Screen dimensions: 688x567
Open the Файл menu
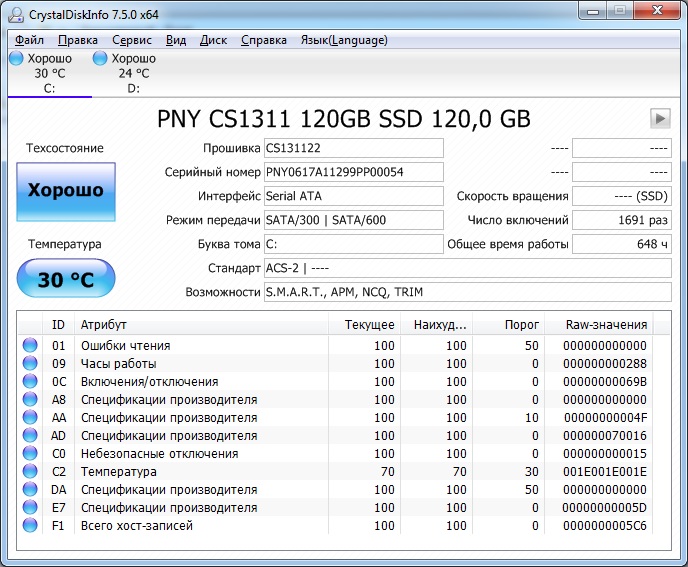[29, 40]
